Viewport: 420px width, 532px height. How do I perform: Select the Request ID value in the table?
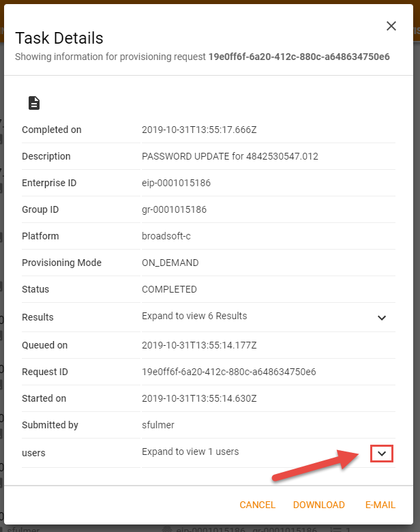228,372
